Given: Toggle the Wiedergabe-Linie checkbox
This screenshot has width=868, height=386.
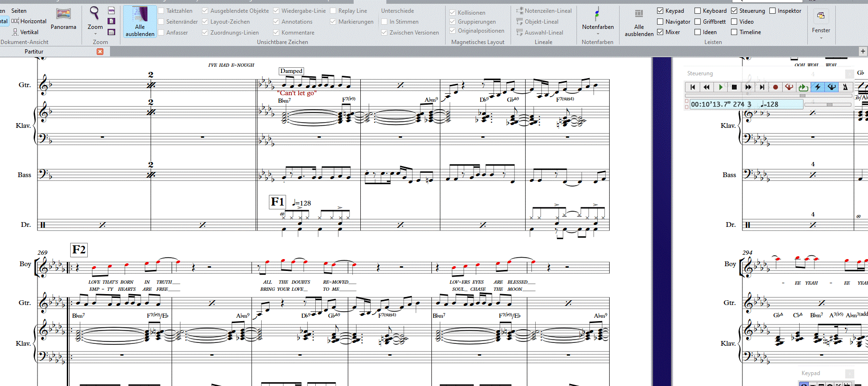Looking at the screenshot, I should (x=276, y=11).
